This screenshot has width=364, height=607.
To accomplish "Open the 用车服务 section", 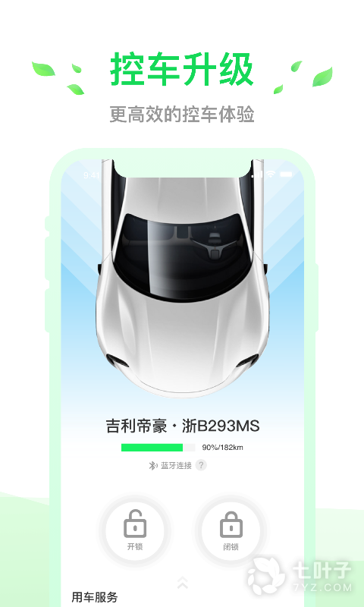I will tap(94, 597).
